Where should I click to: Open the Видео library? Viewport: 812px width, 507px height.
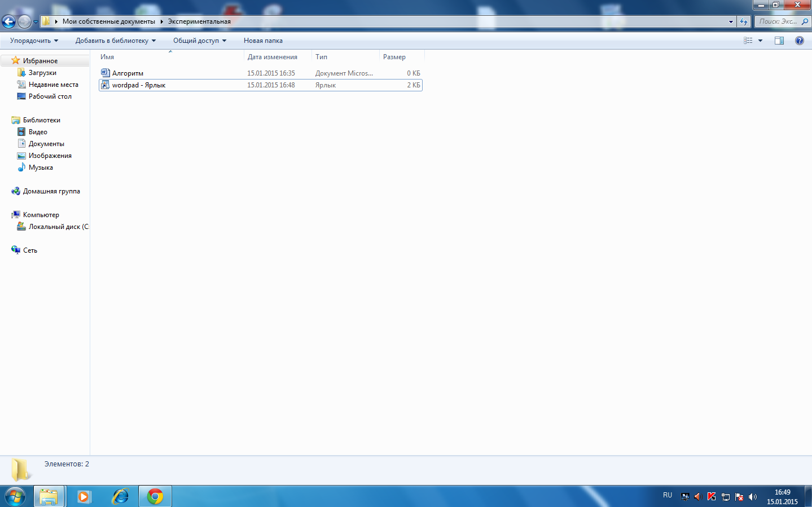pyautogui.click(x=38, y=132)
